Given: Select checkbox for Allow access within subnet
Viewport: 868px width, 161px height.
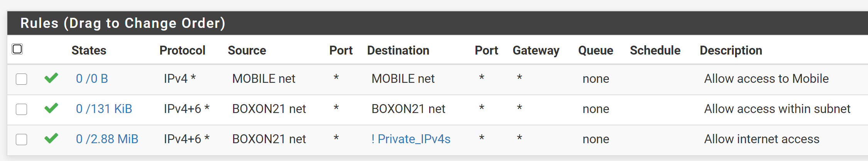Looking at the screenshot, I should [x=21, y=109].
